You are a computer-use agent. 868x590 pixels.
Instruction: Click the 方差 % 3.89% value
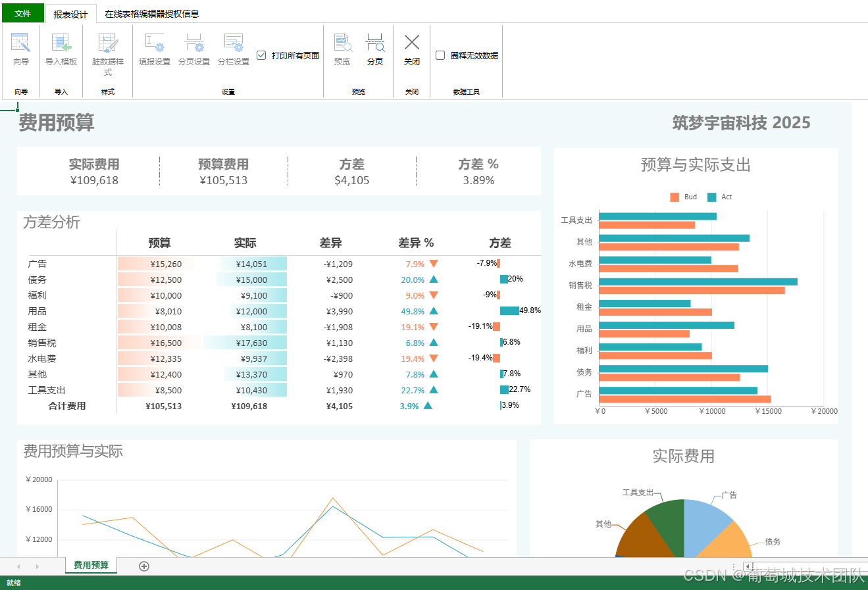coord(478,180)
